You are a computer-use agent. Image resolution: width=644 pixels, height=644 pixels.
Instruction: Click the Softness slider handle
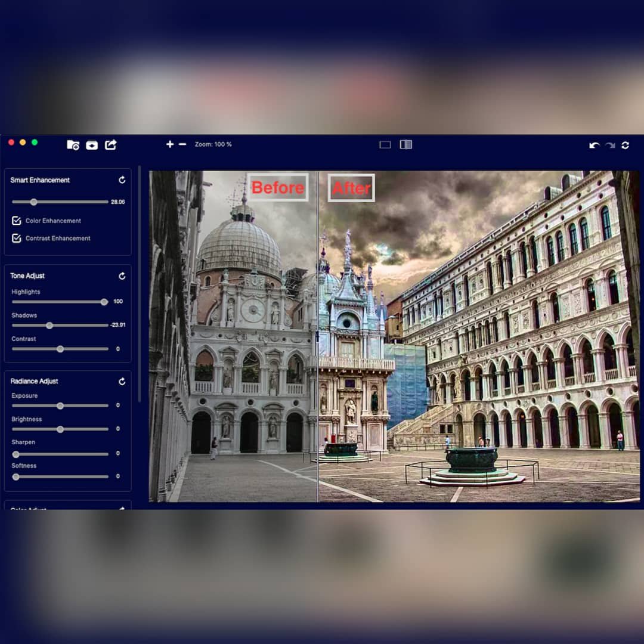tap(16, 477)
